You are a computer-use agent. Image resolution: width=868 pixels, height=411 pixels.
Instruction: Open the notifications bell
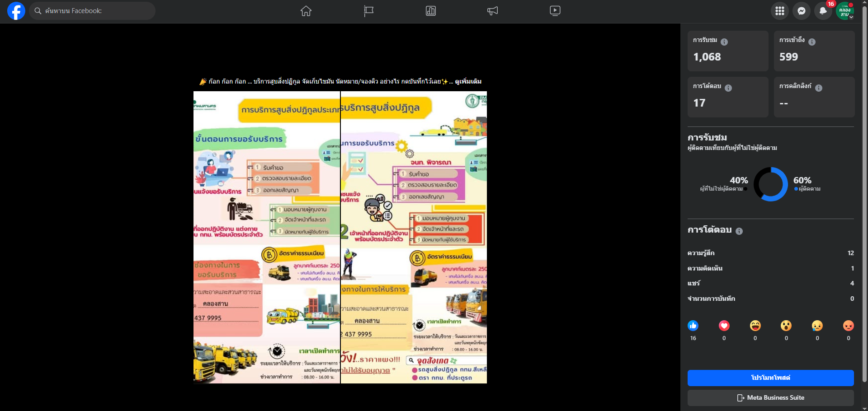[x=823, y=11]
